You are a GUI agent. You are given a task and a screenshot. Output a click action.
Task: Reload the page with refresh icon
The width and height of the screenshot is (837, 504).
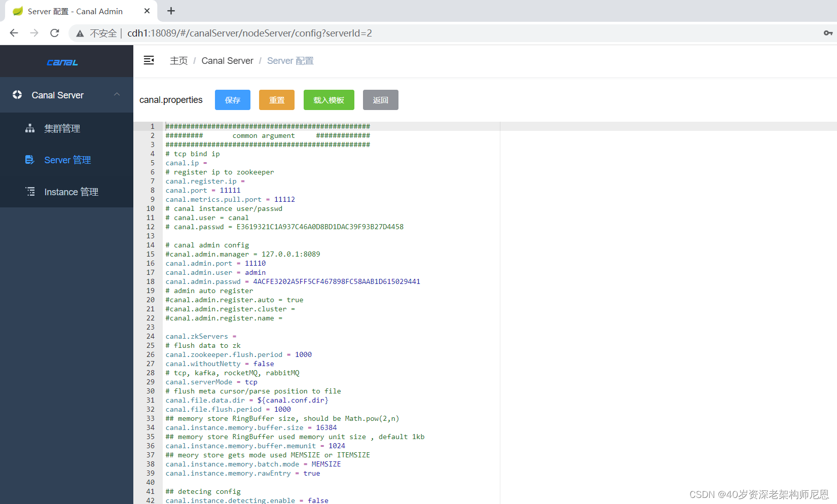[55, 33]
